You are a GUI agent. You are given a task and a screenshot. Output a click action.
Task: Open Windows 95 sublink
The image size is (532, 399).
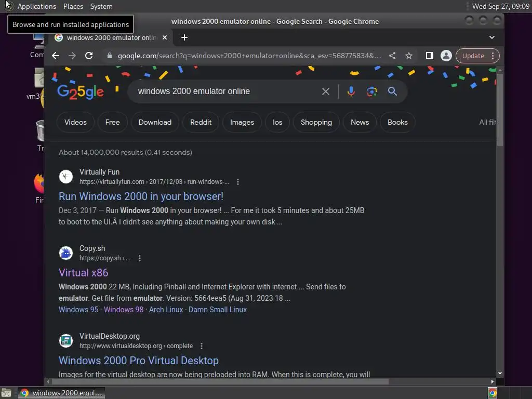[78, 310]
